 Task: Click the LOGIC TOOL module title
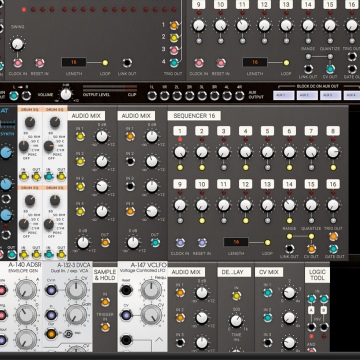pyautogui.click(x=317, y=275)
